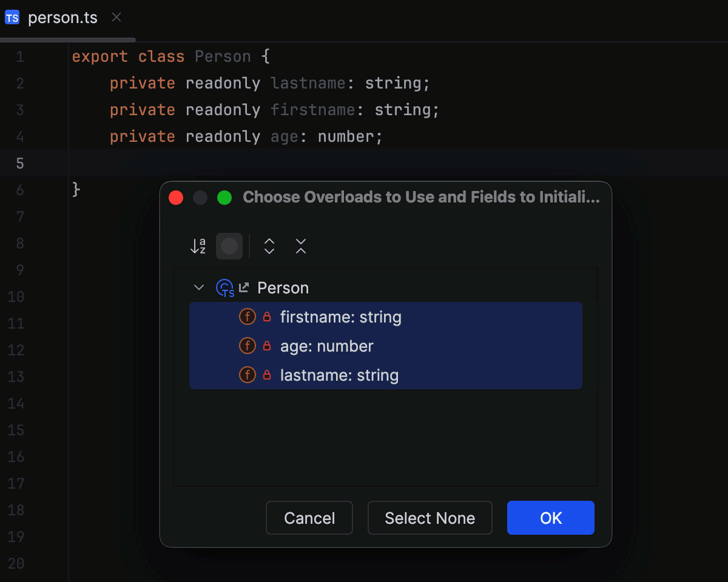728x582 pixels.
Task: Click the grayed circle icon in the toolbar
Action: [229, 246]
